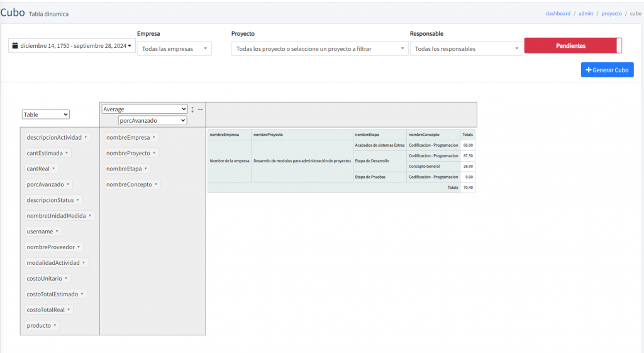
Task: Expand the Empresa filter select
Action: [x=174, y=49]
